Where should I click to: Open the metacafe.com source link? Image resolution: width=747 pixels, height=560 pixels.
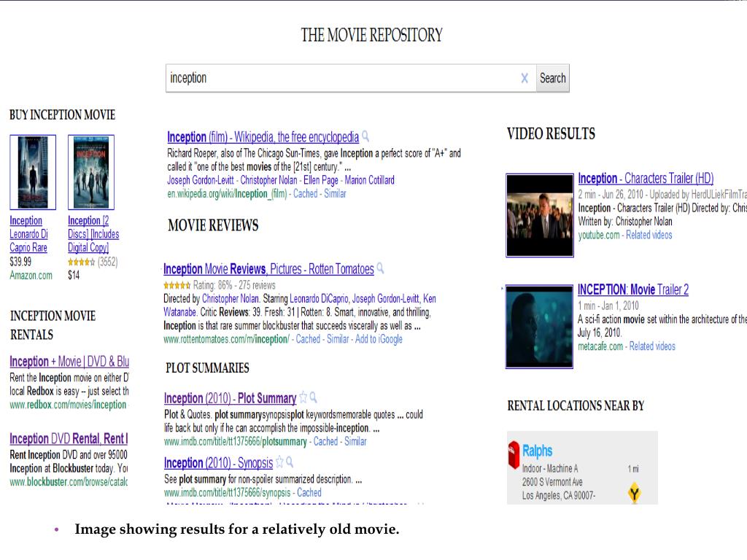pos(600,346)
